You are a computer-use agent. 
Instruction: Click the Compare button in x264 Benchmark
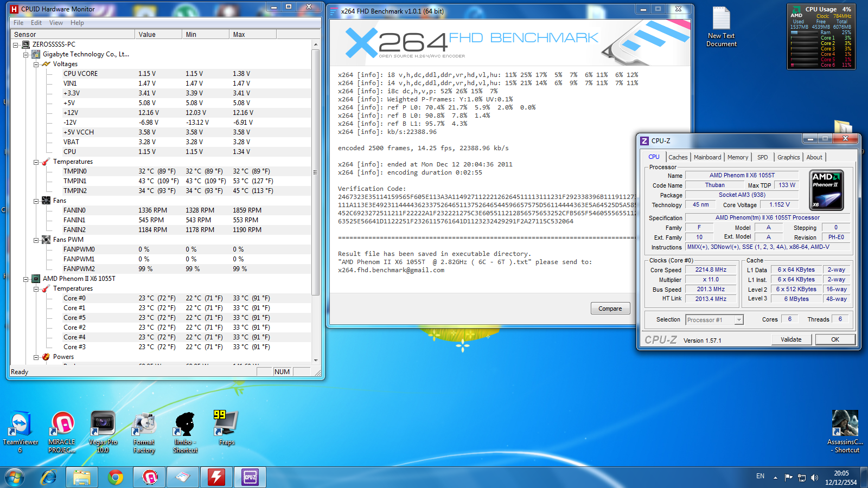coord(610,309)
